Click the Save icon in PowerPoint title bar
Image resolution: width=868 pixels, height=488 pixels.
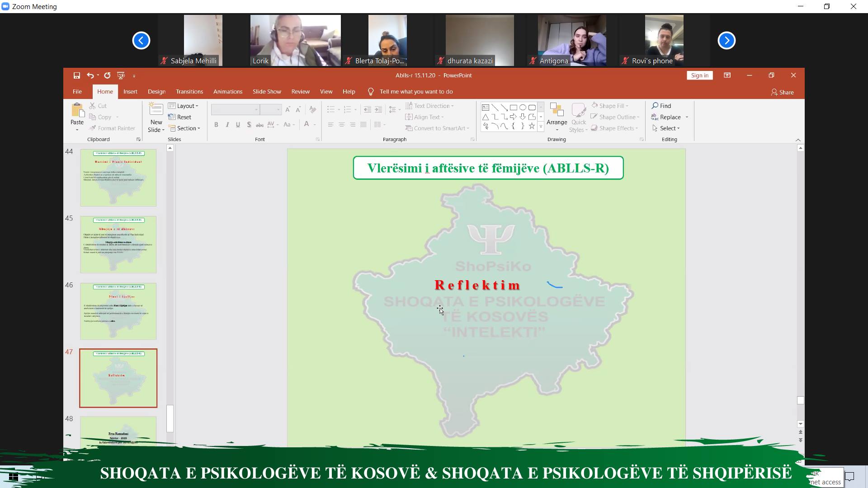[76, 75]
